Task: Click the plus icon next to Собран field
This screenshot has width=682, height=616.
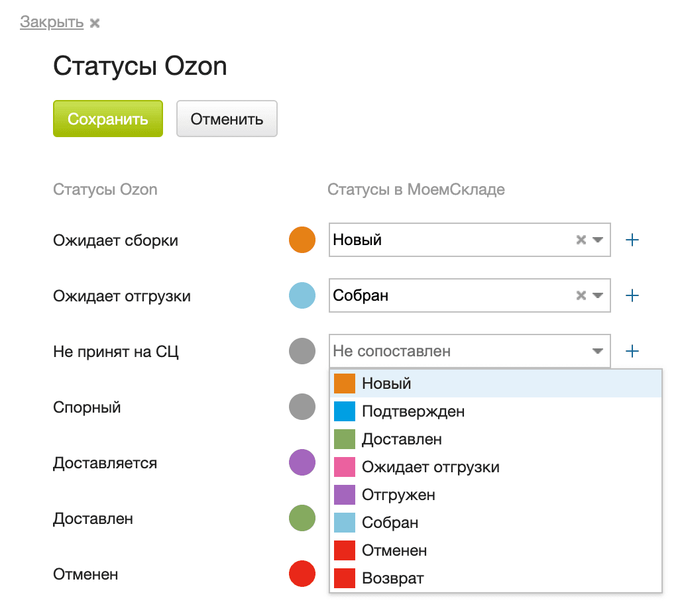Action: (632, 295)
